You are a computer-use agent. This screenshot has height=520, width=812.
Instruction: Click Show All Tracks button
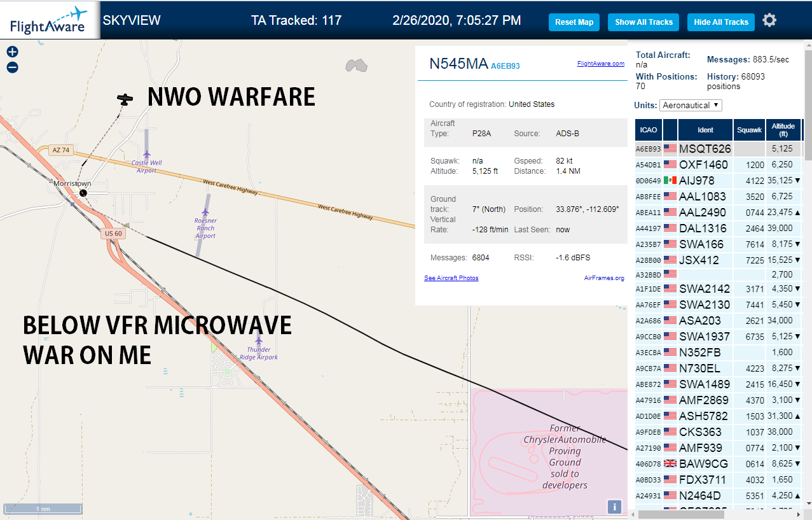point(643,22)
